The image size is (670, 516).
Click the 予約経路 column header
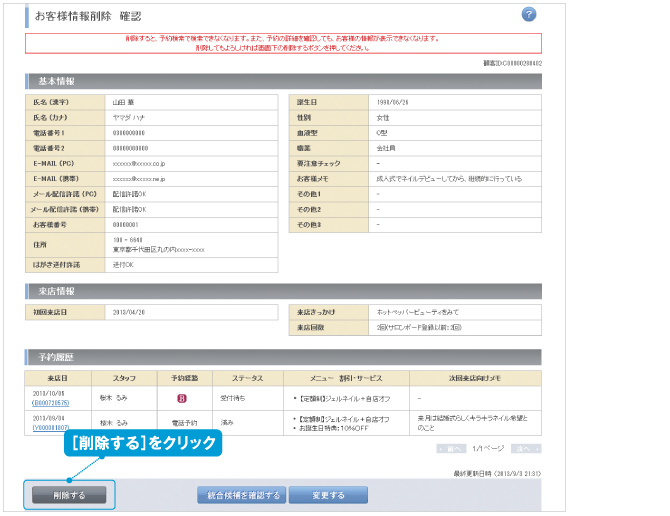184,379
